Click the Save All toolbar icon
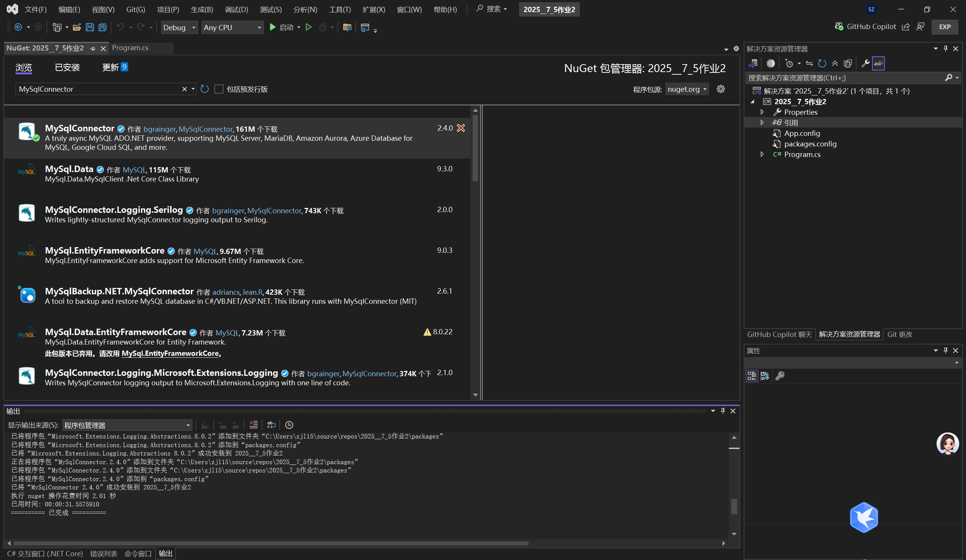The image size is (966, 560). click(102, 27)
